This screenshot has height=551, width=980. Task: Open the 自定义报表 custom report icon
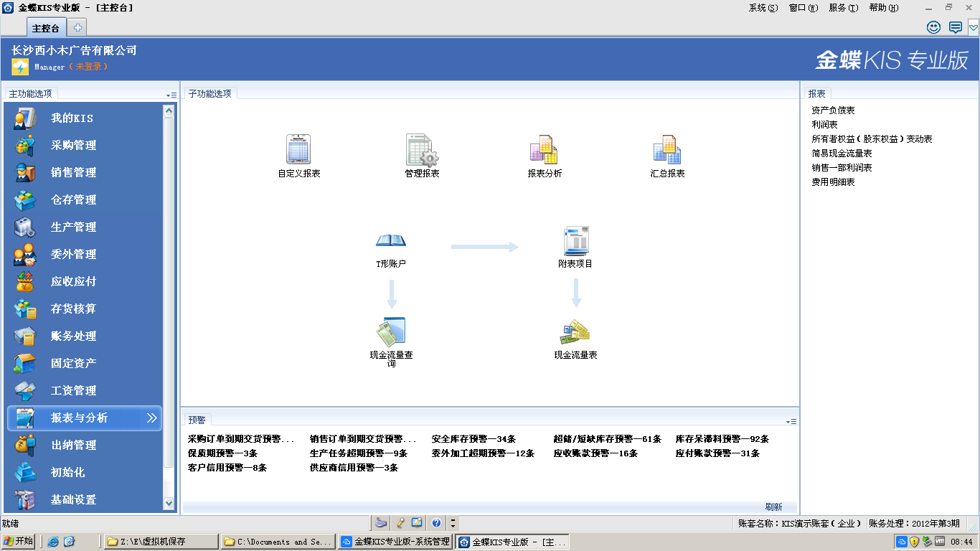pos(298,150)
